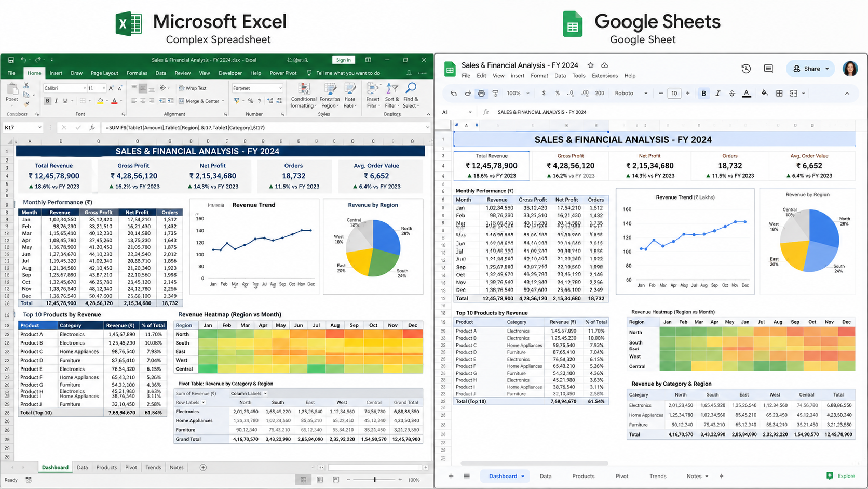Click the Excel fill color bucket icon
The width and height of the screenshot is (868, 489).
tap(100, 101)
